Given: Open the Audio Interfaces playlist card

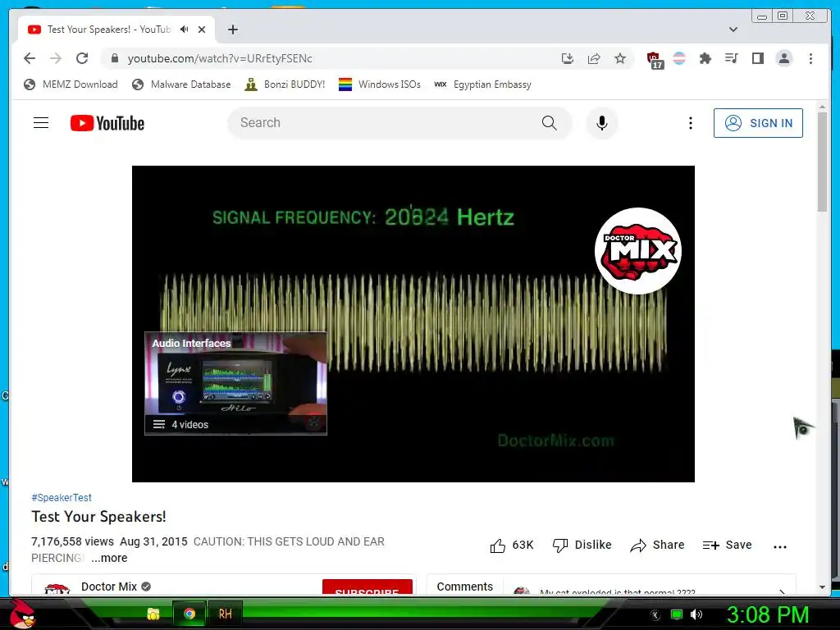Looking at the screenshot, I should coord(235,383).
